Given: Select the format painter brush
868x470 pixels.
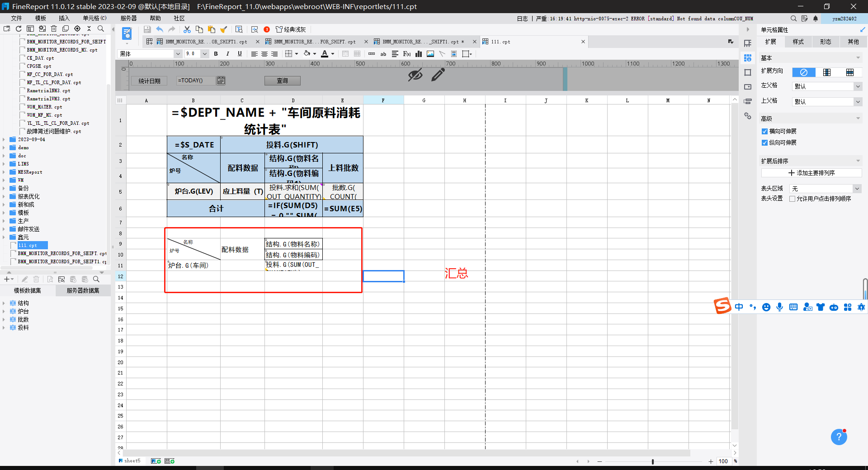Looking at the screenshot, I should coord(223,29).
